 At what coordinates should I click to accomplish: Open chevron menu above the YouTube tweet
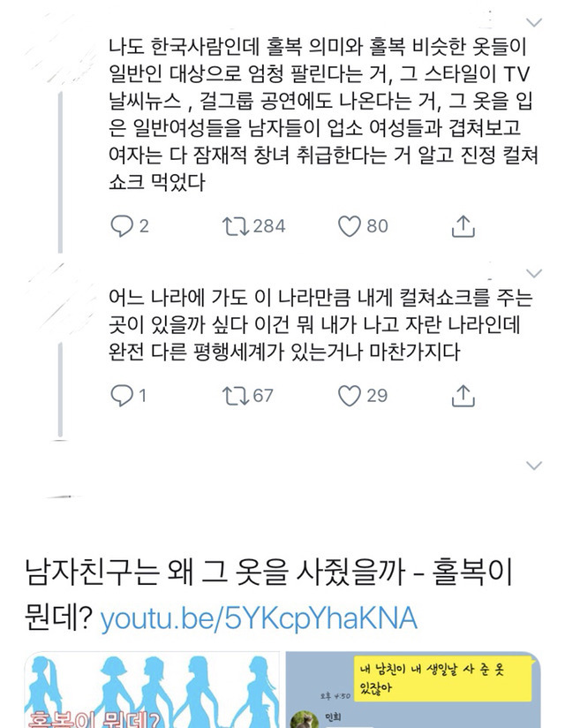(x=533, y=466)
